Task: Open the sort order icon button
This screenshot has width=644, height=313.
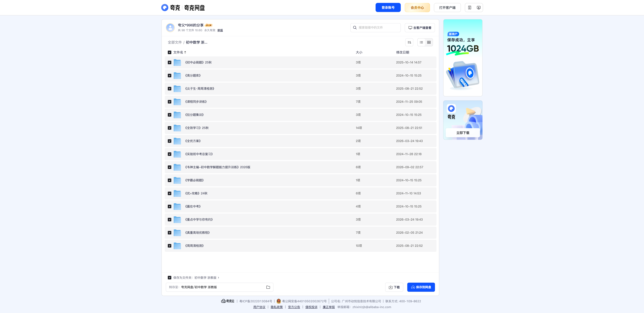Action: pos(409,42)
